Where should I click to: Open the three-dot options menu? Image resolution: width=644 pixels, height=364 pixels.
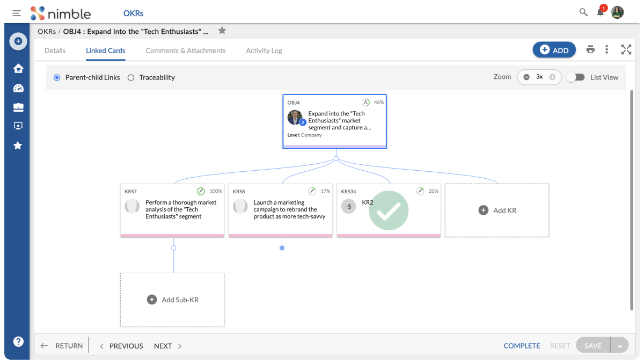pyautogui.click(x=607, y=49)
